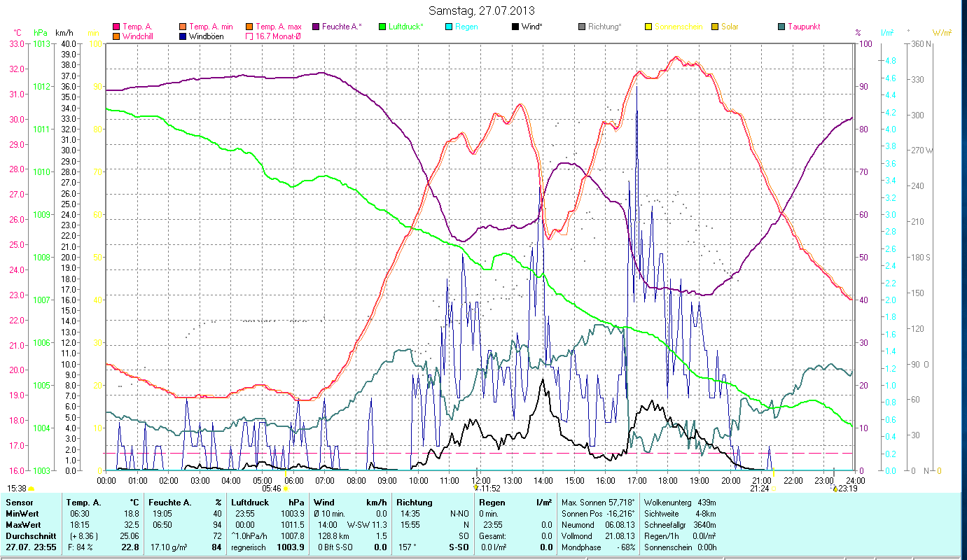Click the Wind* legend label

532,27
